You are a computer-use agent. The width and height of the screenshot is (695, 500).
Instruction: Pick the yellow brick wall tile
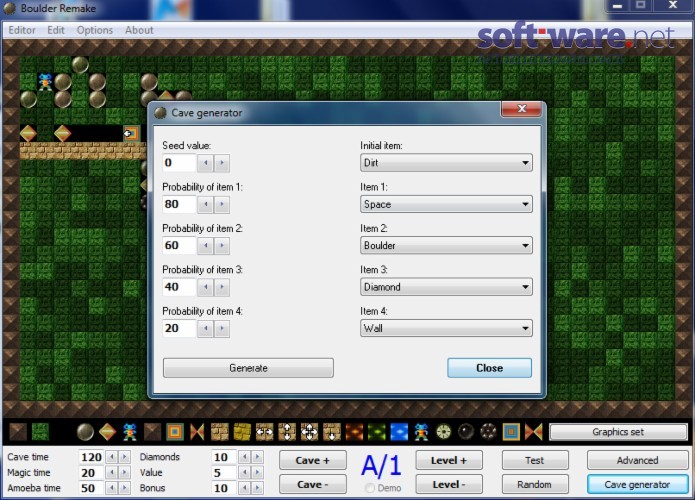pos(242,431)
